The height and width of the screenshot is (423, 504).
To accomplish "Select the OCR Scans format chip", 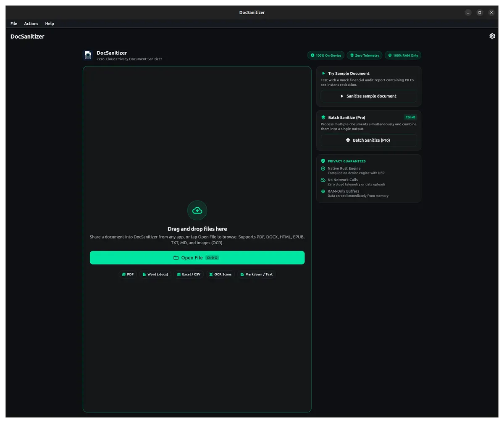I will pyautogui.click(x=220, y=274).
